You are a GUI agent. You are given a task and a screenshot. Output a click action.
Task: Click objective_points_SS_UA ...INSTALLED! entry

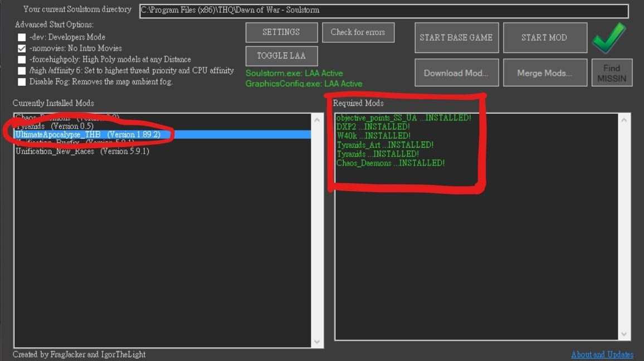click(403, 118)
